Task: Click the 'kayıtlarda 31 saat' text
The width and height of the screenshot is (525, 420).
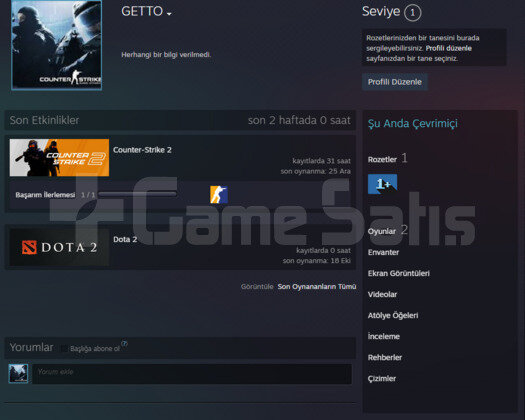Action: (x=321, y=161)
